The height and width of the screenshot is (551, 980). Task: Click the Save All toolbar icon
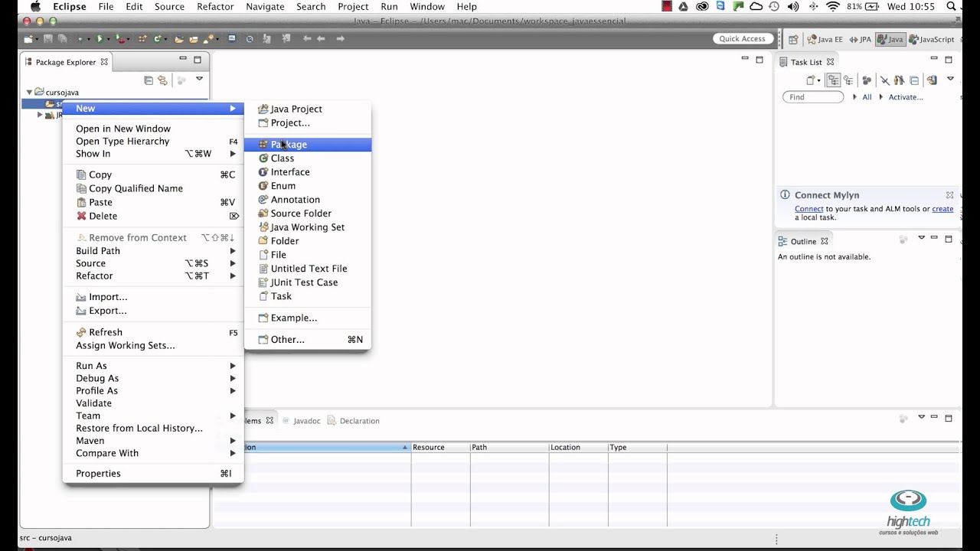coord(63,38)
